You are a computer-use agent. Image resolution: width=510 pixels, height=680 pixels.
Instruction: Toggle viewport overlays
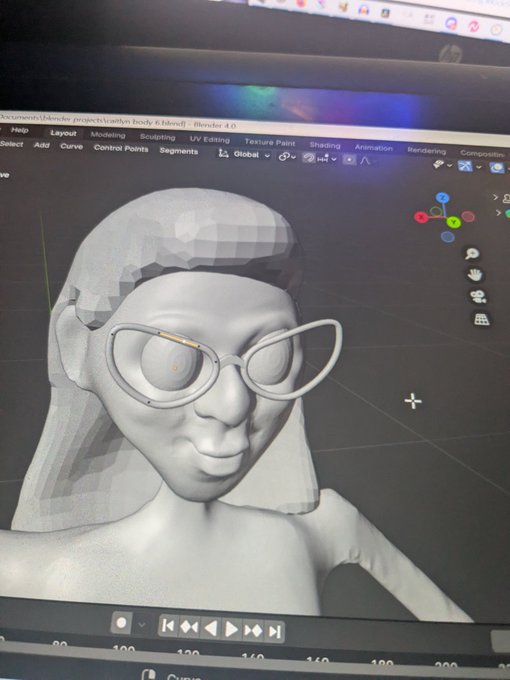(x=498, y=167)
